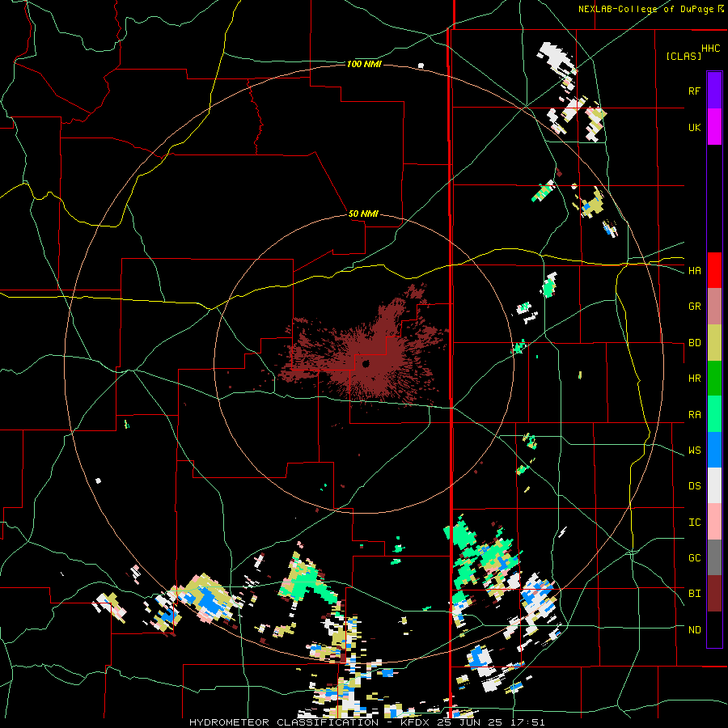Click the HA legend label
Screen dimensions: 728x728
tap(694, 271)
